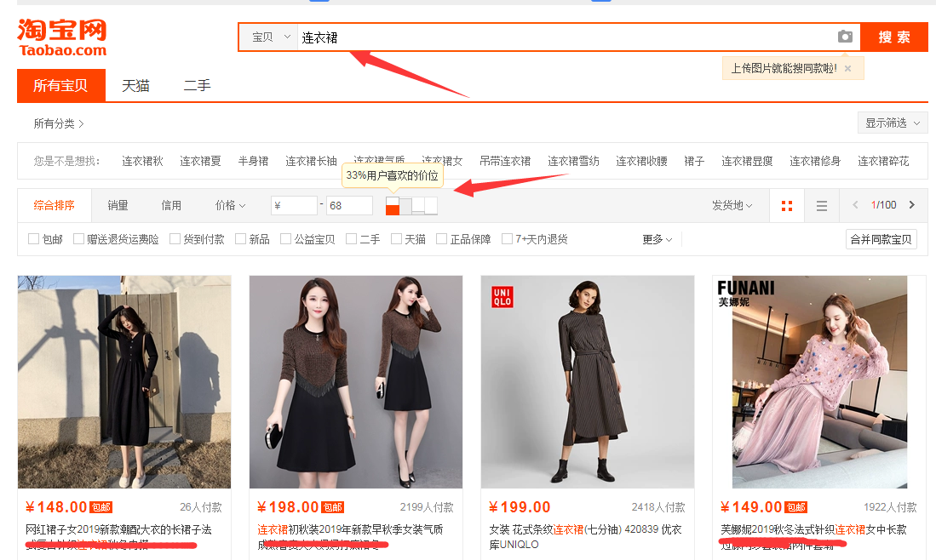Open the Taobao.com logo homepage
Viewport: 936px width, 560px height.
click(62, 37)
